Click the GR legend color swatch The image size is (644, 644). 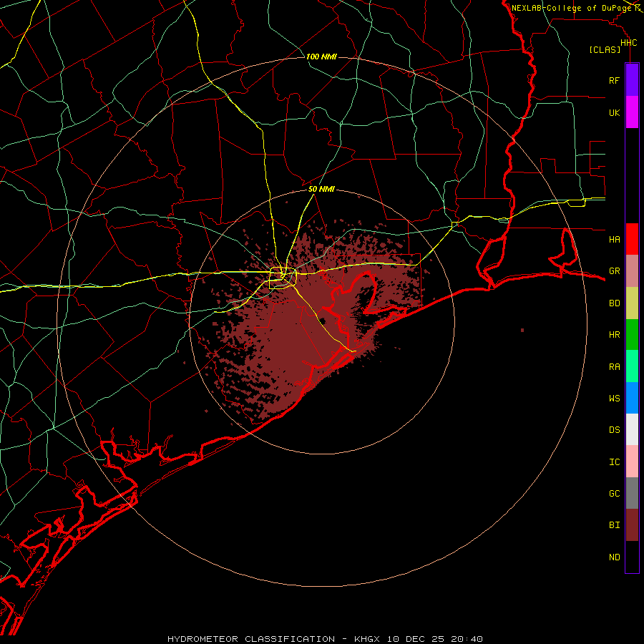pyautogui.click(x=632, y=270)
